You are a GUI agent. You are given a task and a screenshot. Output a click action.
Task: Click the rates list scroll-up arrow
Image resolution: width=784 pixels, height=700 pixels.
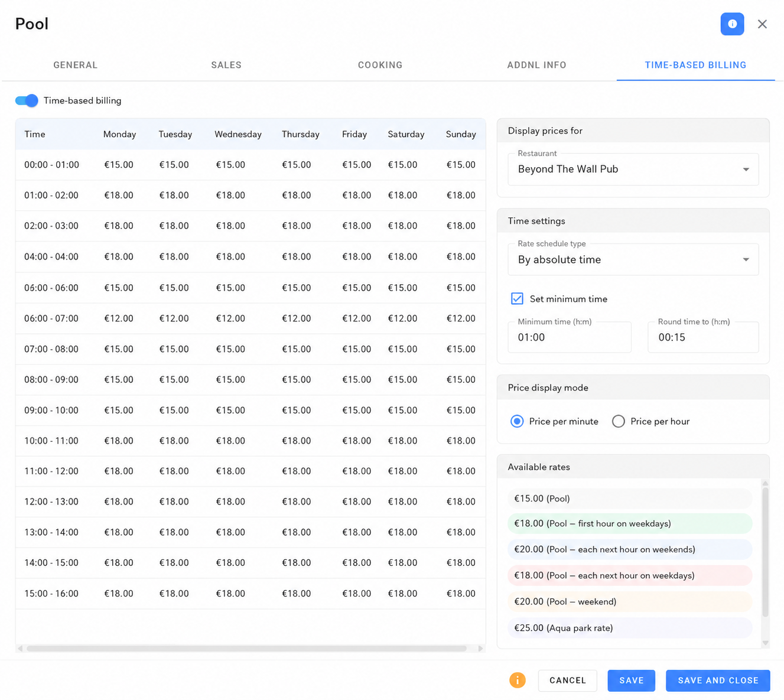point(765,483)
